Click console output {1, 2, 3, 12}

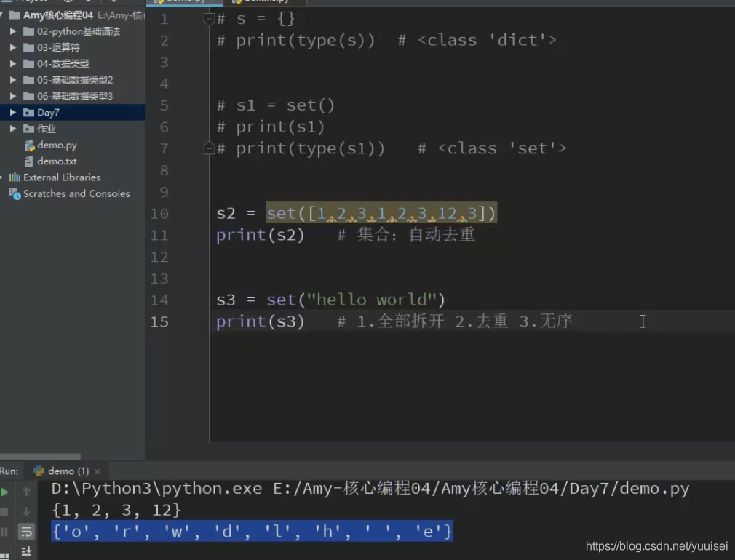tap(116, 511)
